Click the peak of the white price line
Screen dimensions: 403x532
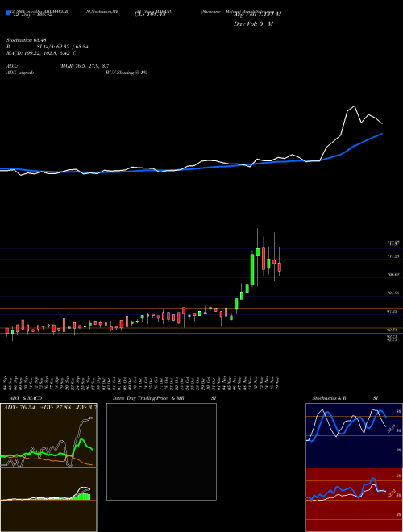355,106
